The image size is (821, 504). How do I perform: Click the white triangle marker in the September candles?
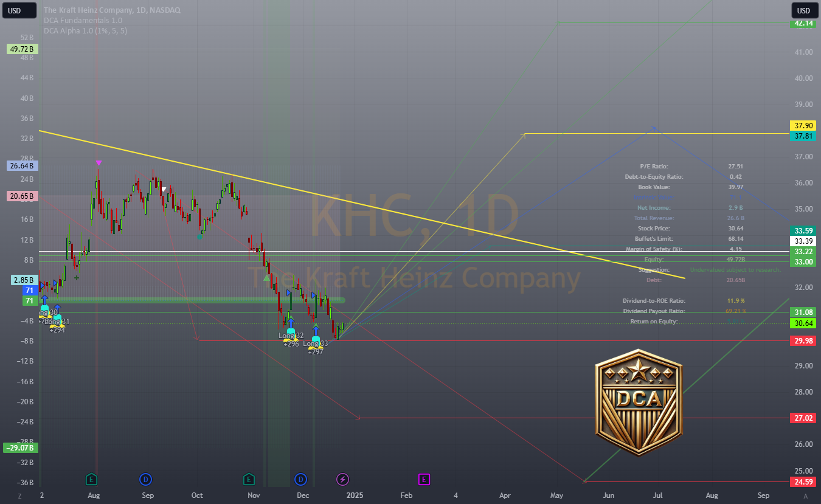pos(164,190)
